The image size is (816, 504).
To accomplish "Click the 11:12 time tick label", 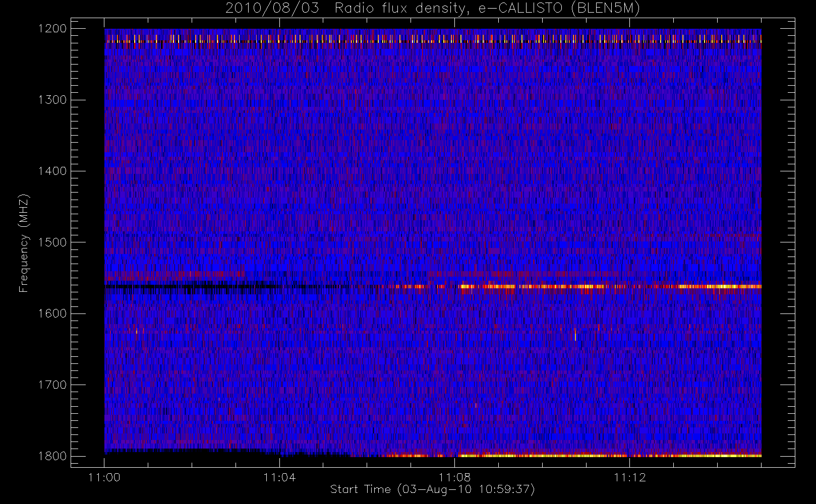I will point(630,477).
